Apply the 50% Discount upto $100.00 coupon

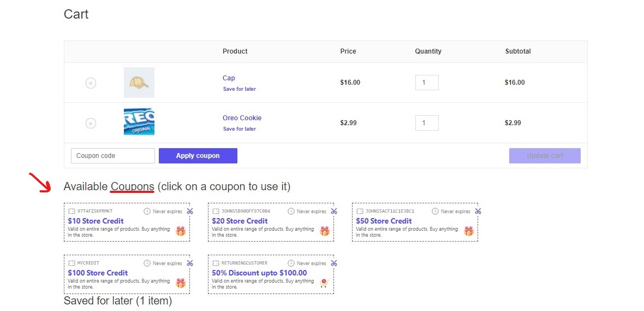click(259, 273)
